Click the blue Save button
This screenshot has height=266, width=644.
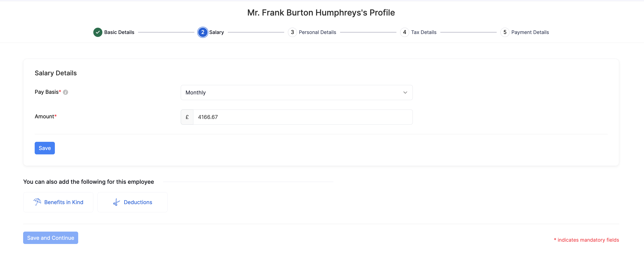45,148
